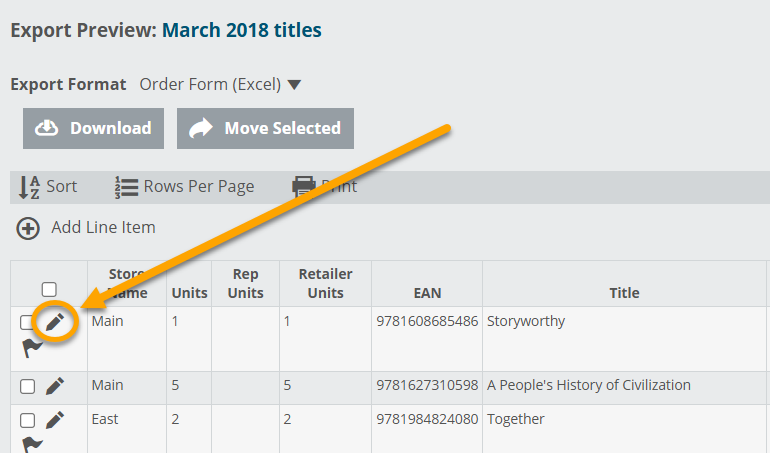
Task: Click the flag icon under Together row
Action: coord(32,444)
